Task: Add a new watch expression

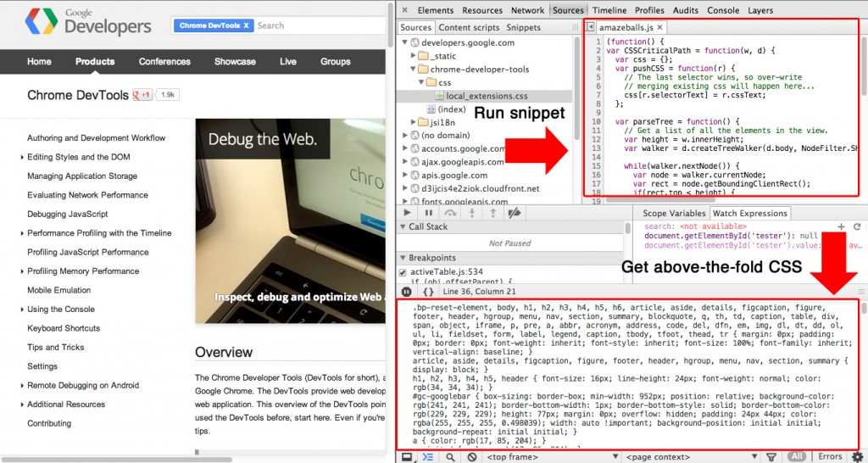Action: click(x=841, y=227)
